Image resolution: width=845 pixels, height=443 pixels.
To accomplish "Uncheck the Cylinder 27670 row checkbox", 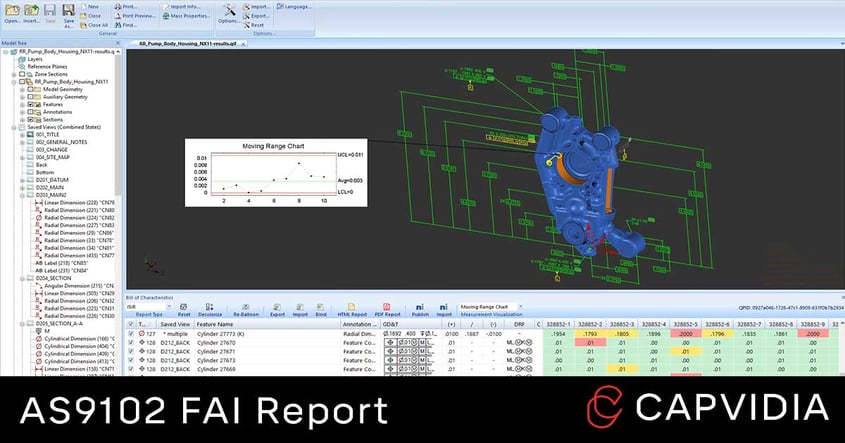I will tap(131, 342).
